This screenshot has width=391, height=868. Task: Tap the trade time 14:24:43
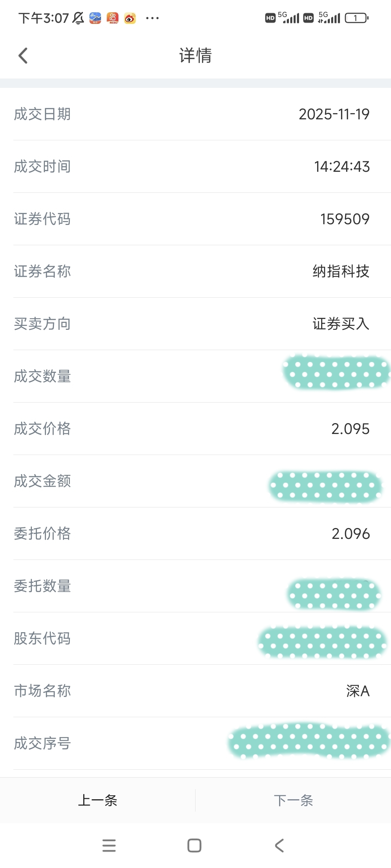point(342,167)
